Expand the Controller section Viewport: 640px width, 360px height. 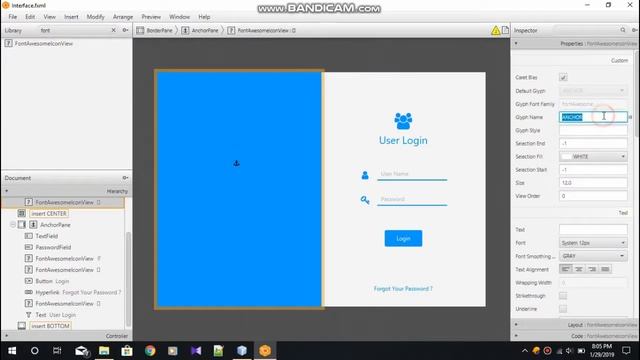(7, 336)
